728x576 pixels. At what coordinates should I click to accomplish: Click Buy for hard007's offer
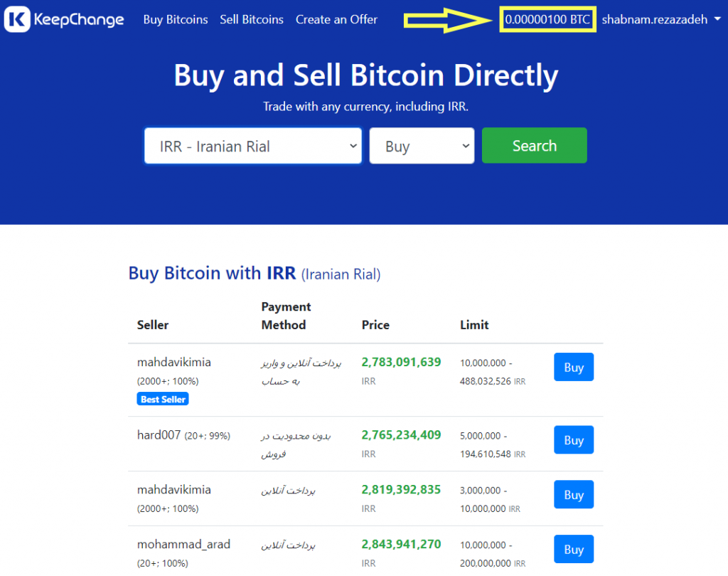573,440
